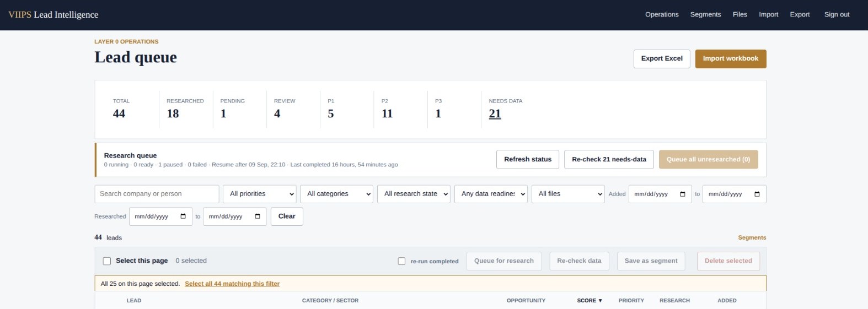Open calendar picker in Researched start date
This screenshot has width=868, height=309.
[x=183, y=216]
